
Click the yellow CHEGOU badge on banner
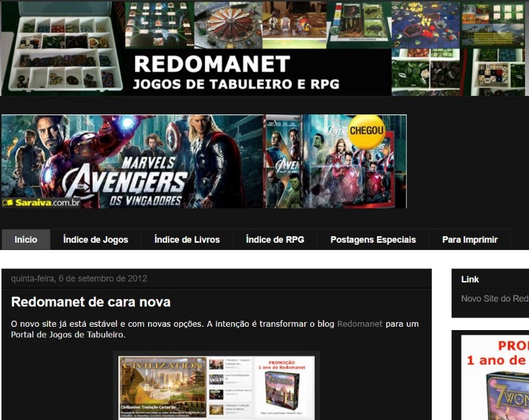coord(367,131)
